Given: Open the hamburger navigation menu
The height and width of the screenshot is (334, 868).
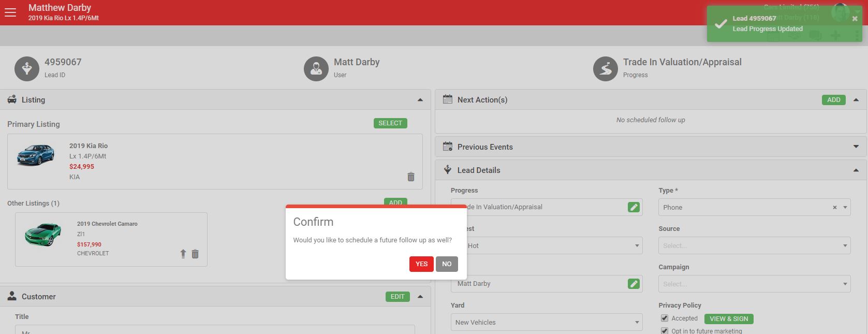Looking at the screenshot, I should point(10,12).
